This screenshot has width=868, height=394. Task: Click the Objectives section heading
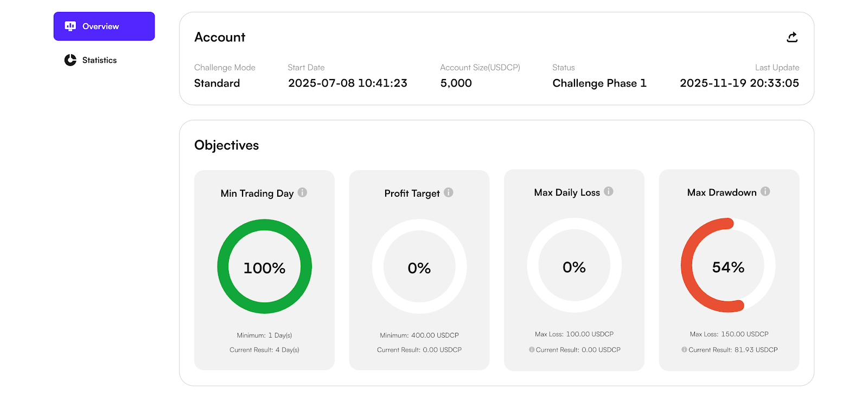tap(227, 145)
